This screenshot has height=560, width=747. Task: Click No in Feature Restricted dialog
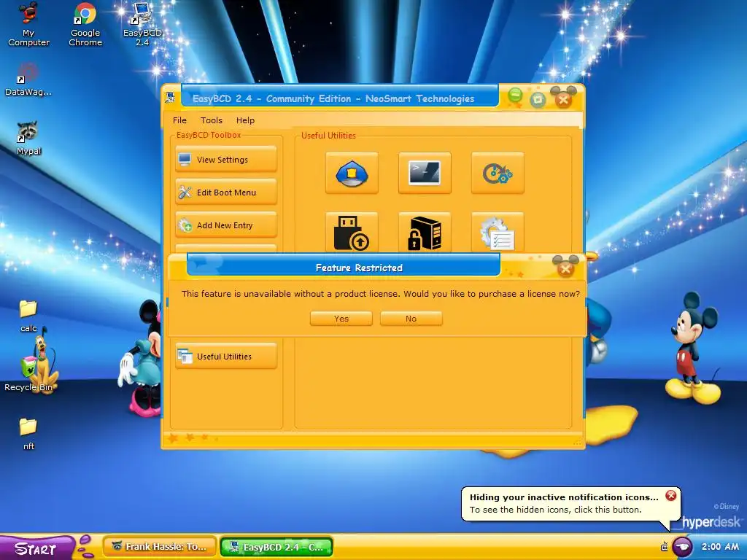point(411,319)
